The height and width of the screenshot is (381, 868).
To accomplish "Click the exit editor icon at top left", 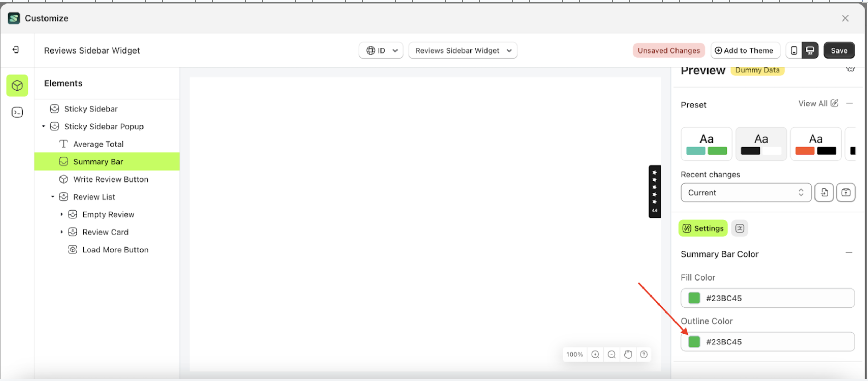I will click(x=16, y=50).
